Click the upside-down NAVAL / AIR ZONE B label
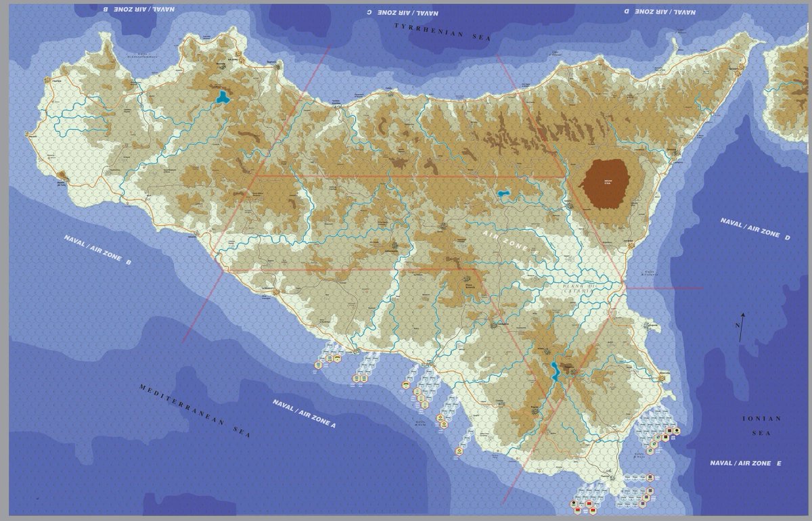 [x=138, y=9]
